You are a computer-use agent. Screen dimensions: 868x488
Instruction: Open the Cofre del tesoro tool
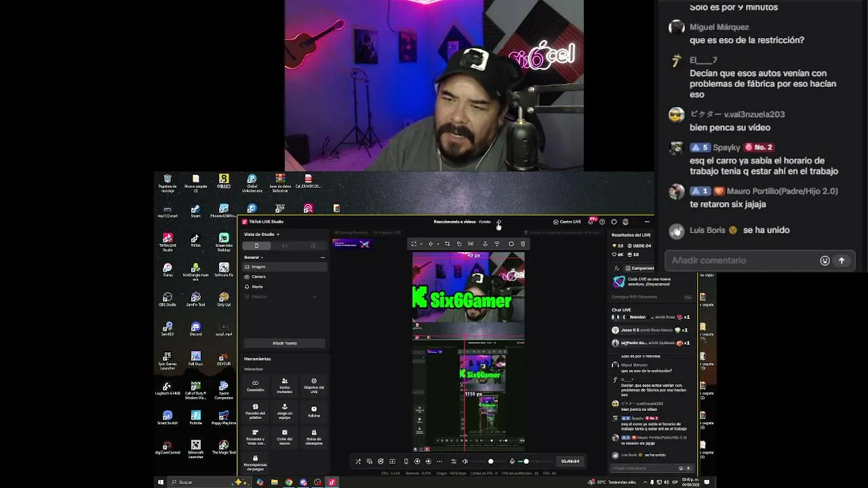(x=285, y=437)
